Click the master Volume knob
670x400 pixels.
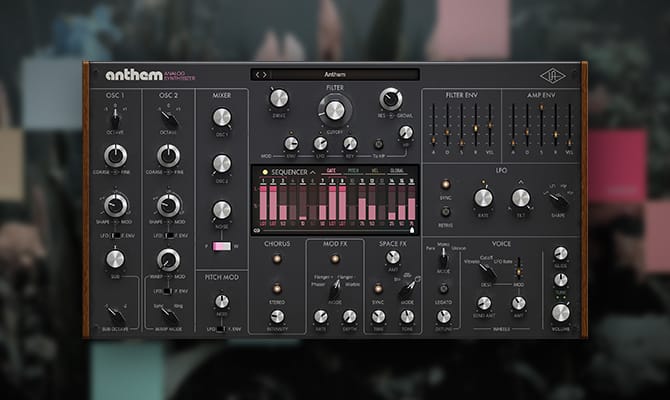(560, 312)
